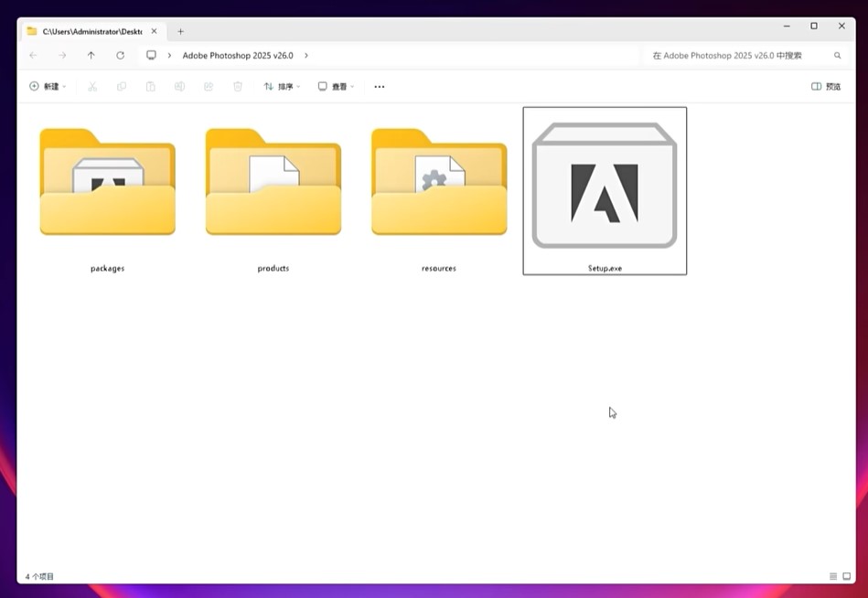Open the 排序 (Sort) dropdown
The height and width of the screenshot is (598, 868).
282,86
